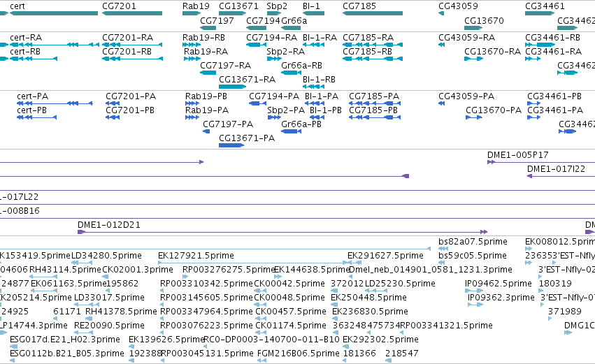The image size is (595, 364).
Task: Open the CG7197-PA protein label
Action: click(228, 124)
